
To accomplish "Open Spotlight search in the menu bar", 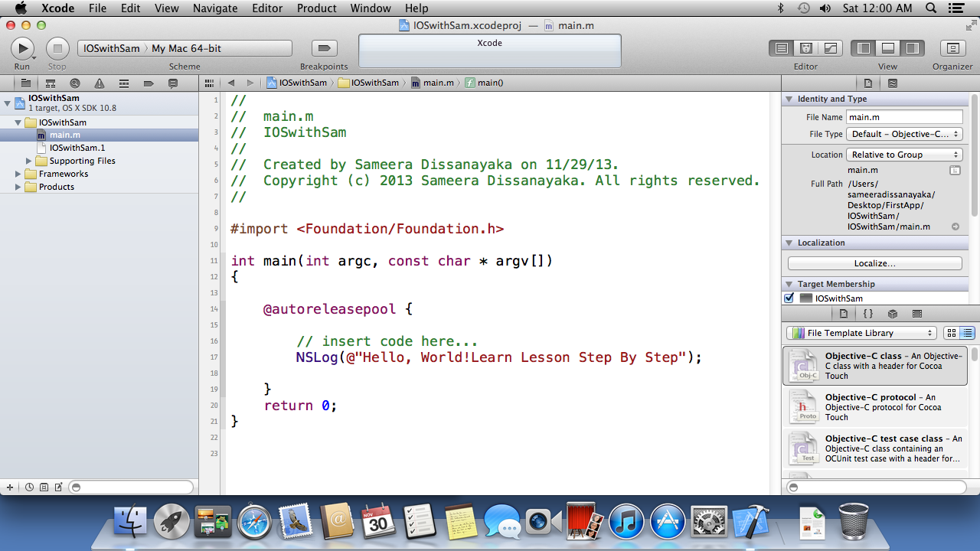I will (931, 8).
